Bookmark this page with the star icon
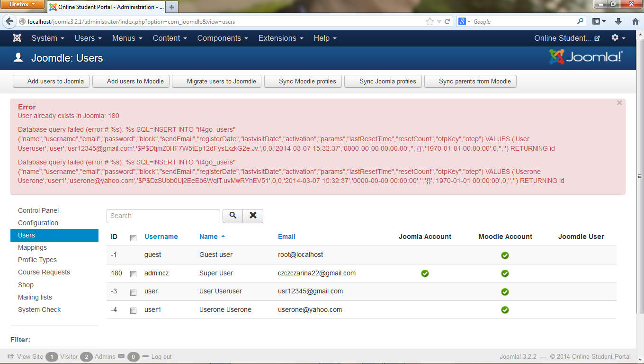This screenshot has width=644, height=364. tap(429, 21)
